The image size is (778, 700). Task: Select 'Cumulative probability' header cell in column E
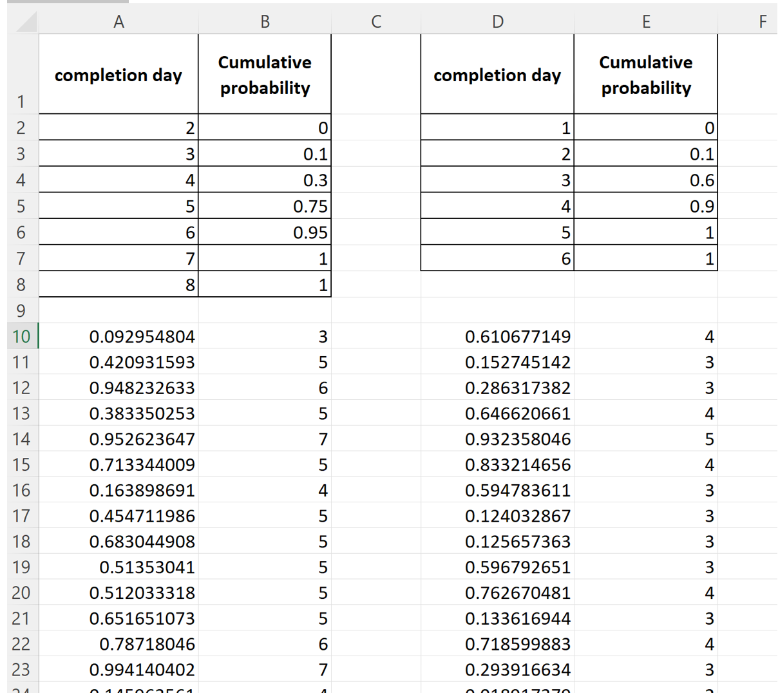646,75
